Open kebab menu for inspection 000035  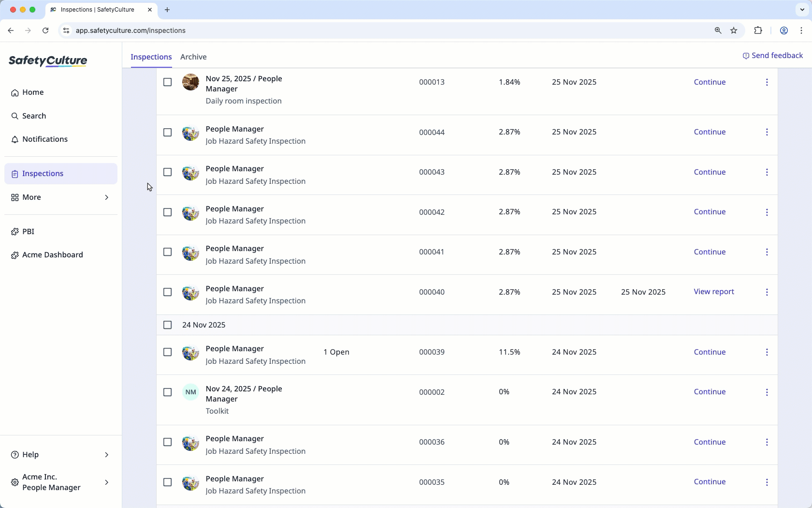(x=767, y=482)
